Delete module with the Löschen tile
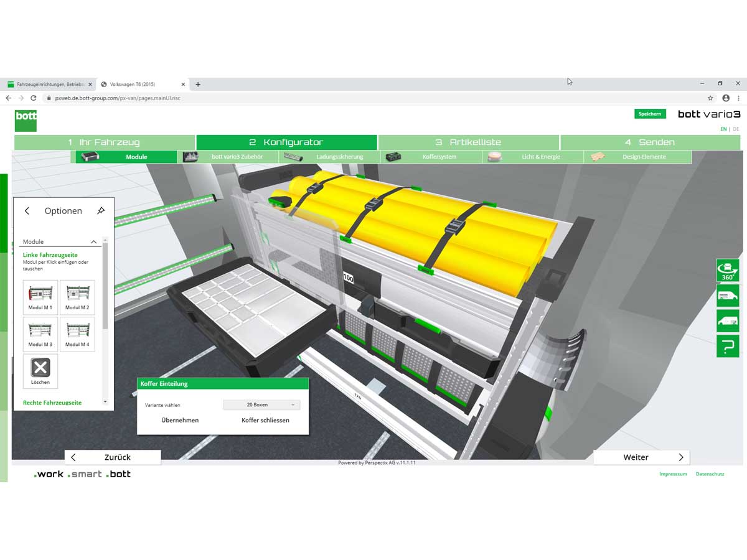The height and width of the screenshot is (560, 747). (40, 371)
